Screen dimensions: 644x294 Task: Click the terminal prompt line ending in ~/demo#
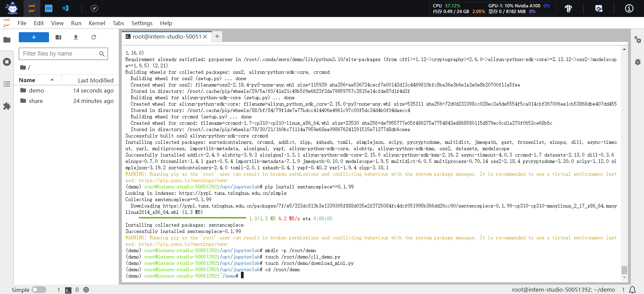tap(184, 276)
